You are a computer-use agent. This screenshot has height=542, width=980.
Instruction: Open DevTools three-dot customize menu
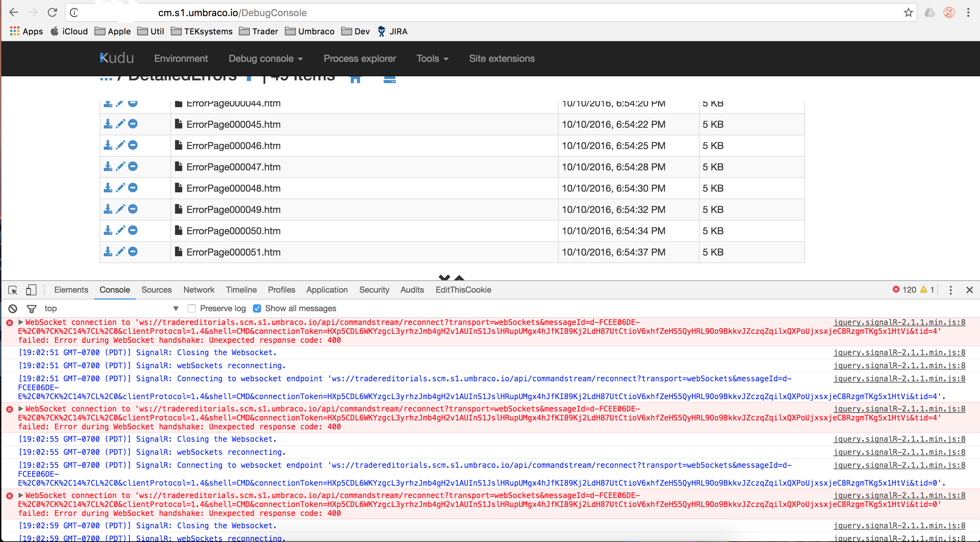point(950,290)
